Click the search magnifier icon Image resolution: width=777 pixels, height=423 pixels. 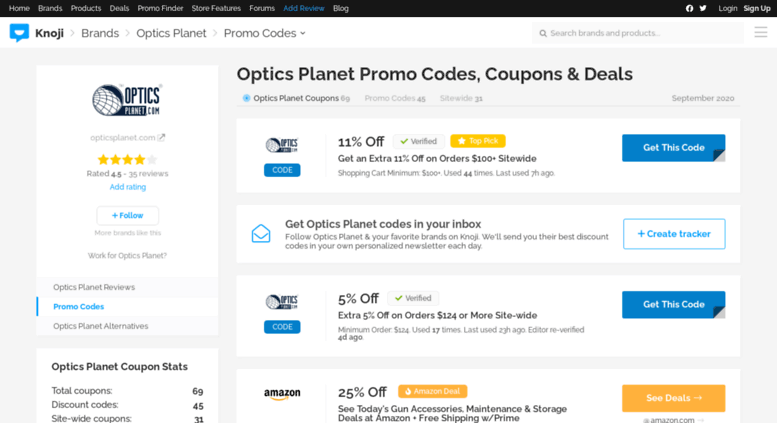click(x=543, y=33)
